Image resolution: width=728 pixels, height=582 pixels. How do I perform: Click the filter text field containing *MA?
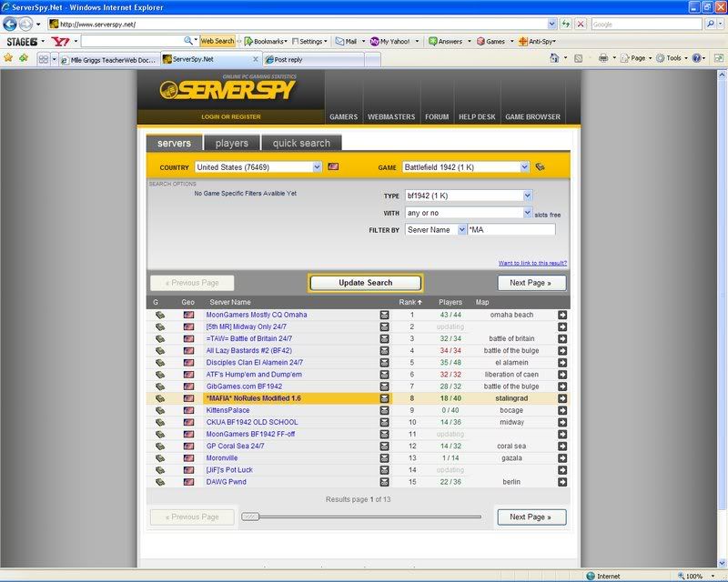[x=511, y=230]
